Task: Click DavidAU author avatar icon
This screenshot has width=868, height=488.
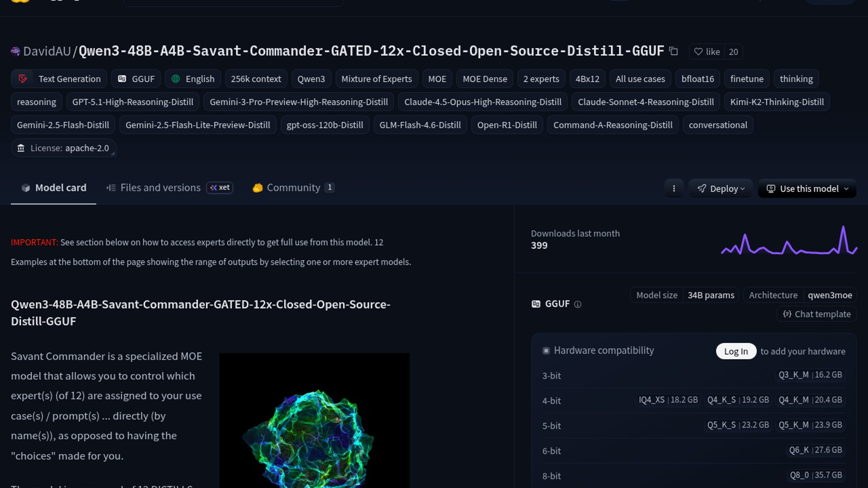Action: (x=15, y=51)
